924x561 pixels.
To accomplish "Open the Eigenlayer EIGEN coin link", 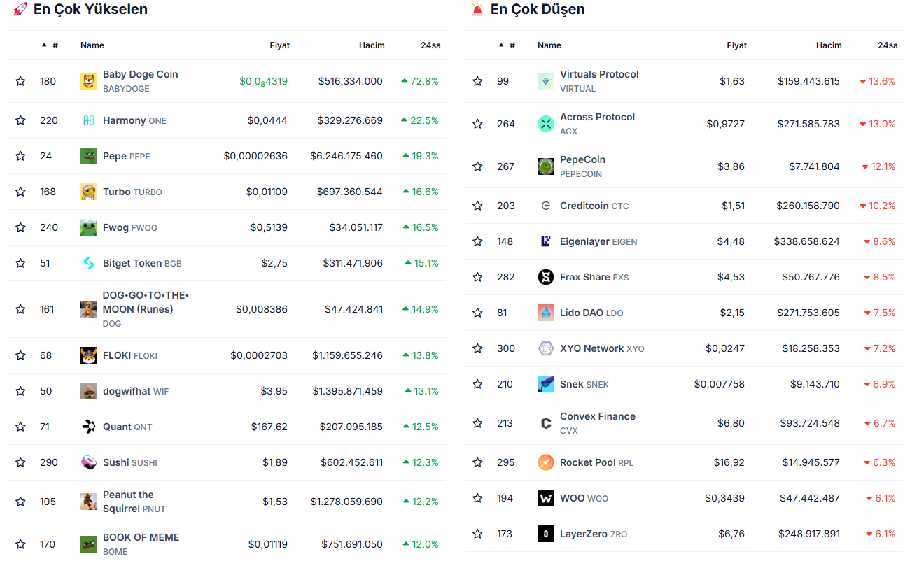I will [584, 241].
